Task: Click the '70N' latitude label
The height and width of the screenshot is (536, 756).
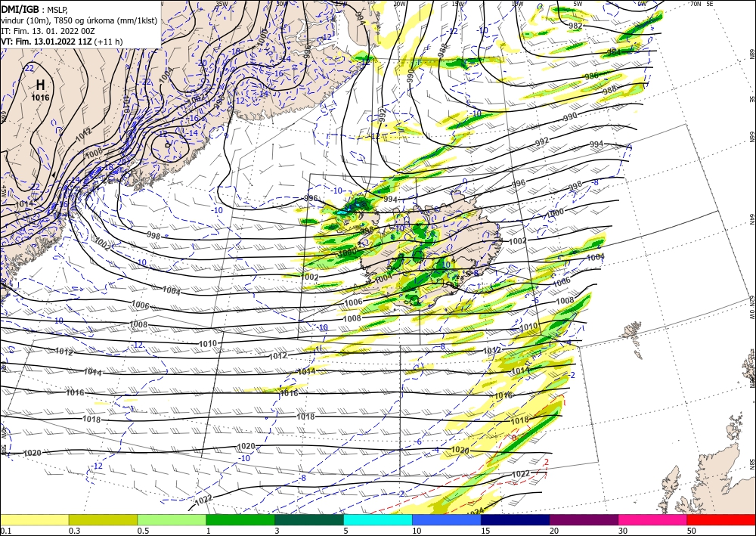Action: [696, 3]
